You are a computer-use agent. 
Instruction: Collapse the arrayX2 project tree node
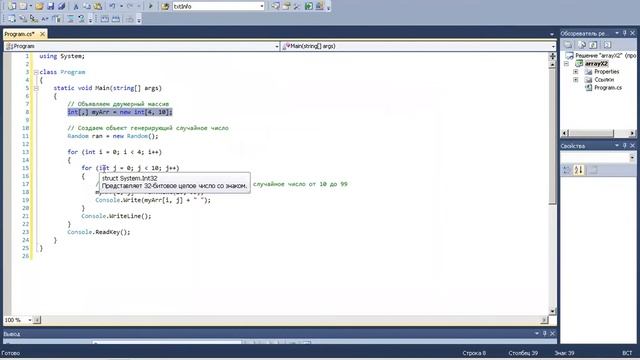pos(567,64)
